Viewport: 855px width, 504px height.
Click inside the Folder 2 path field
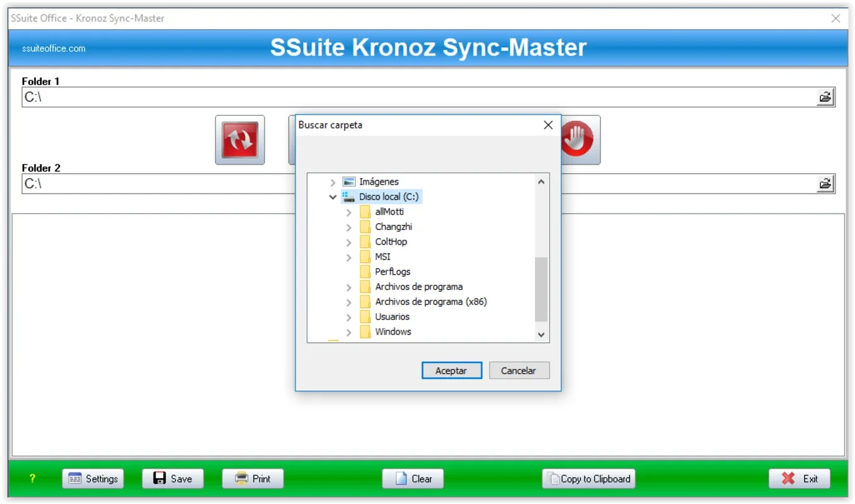coord(158,184)
